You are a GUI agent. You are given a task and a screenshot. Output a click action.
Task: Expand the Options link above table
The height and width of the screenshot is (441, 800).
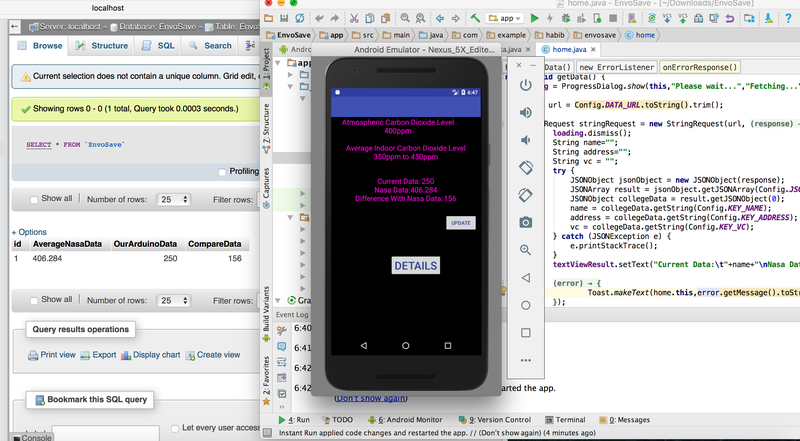(x=29, y=231)
